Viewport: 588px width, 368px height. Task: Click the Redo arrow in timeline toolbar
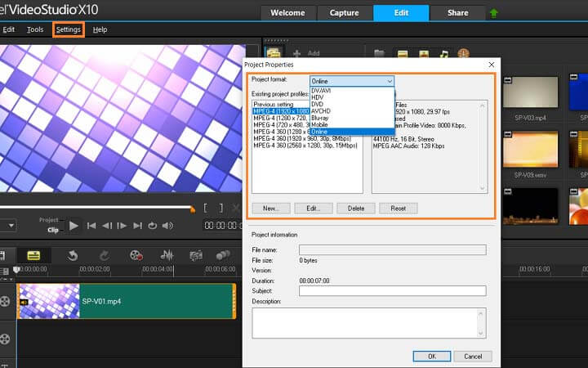105,256
